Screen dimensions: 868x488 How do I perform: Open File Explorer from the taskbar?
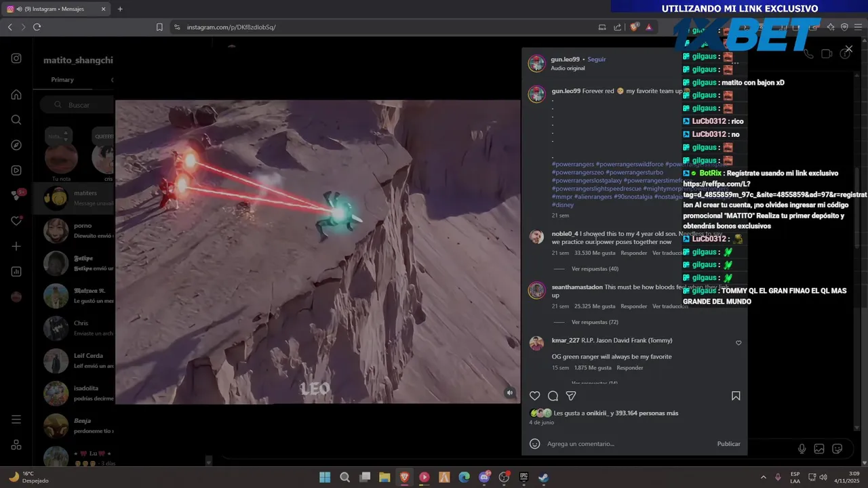[384, 477]
